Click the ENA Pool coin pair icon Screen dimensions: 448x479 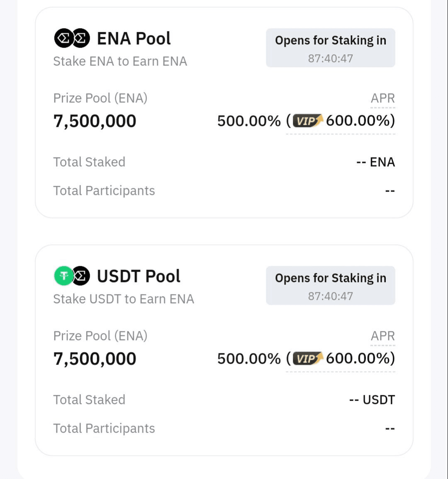click(72, 38)
